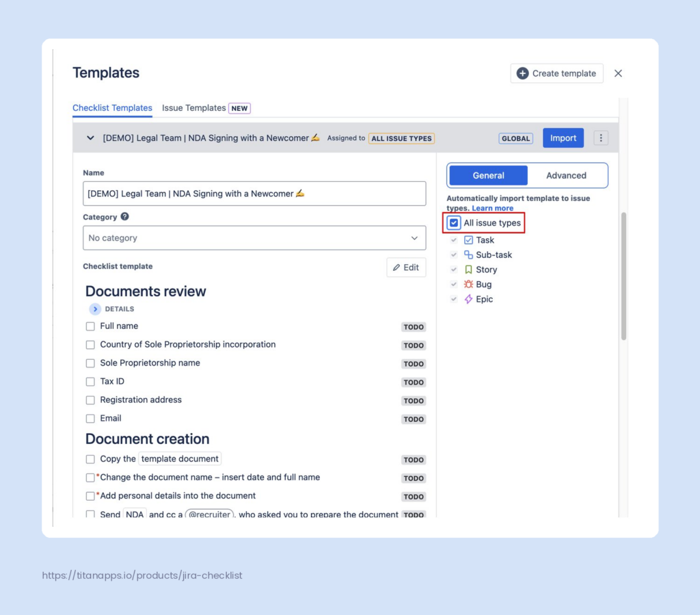The height and width of the screenshot is (615, 700).
Task: Check Add personal details into the document
Action: coord(90,496)
